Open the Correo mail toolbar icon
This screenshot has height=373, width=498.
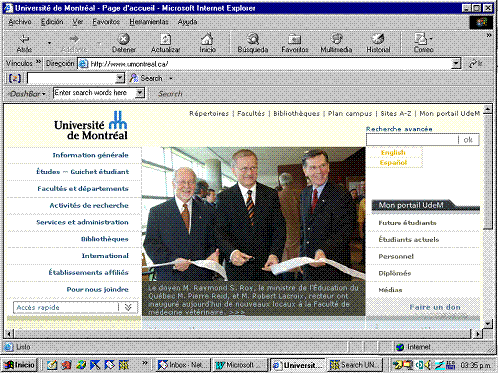tap(421, 39)
